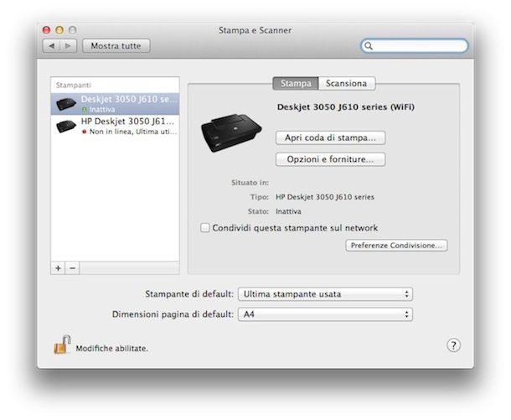Open Preferenze Condivisione button
The height and width of the screenshot is (420, 511).
click(x=396, y=246)
